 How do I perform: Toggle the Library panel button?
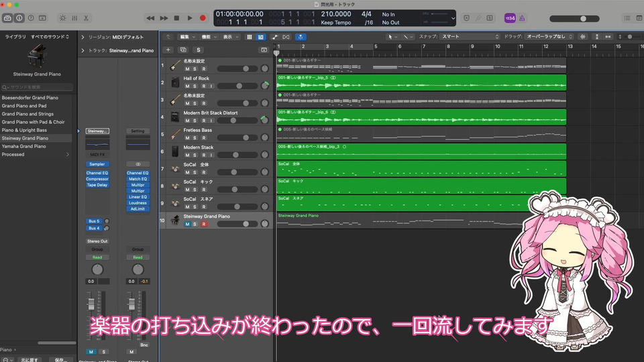pos(7,18)
